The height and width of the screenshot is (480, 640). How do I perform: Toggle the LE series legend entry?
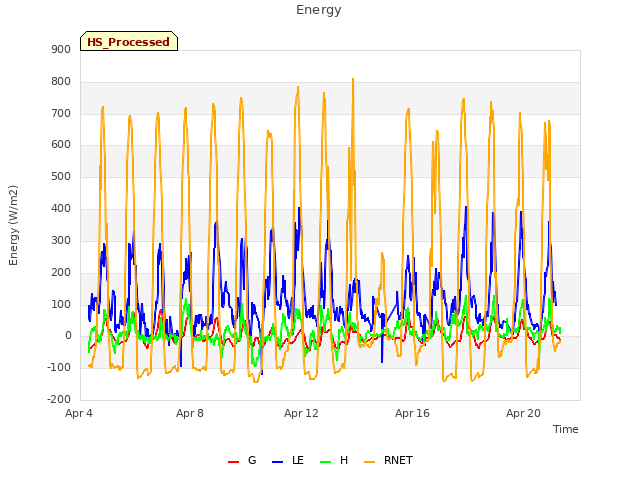click(x=288, y=460)
